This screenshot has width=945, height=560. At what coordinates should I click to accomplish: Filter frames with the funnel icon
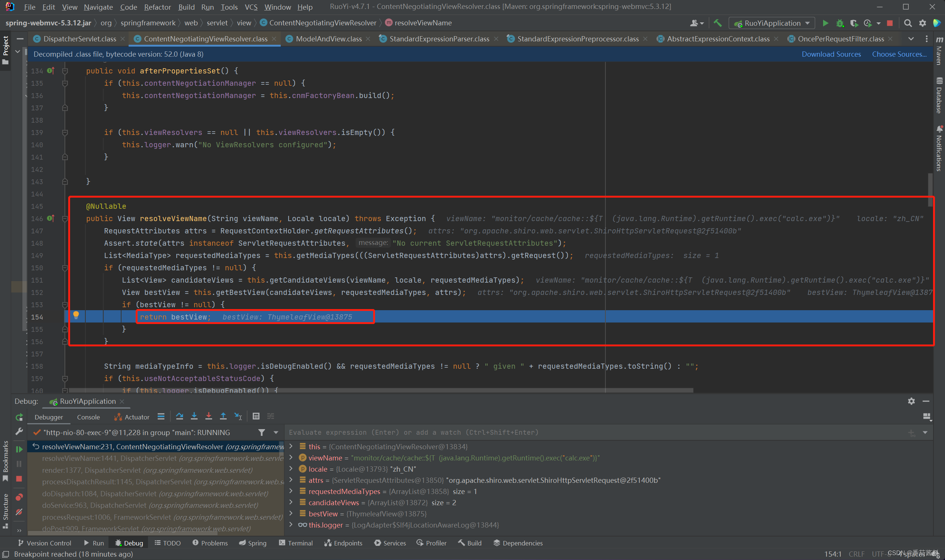[x=261, y=432]
